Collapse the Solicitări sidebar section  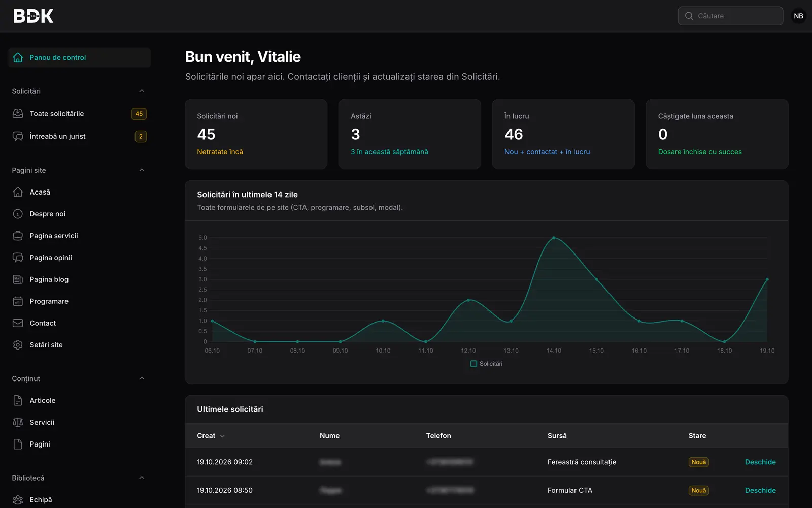[x=142, y=91]
